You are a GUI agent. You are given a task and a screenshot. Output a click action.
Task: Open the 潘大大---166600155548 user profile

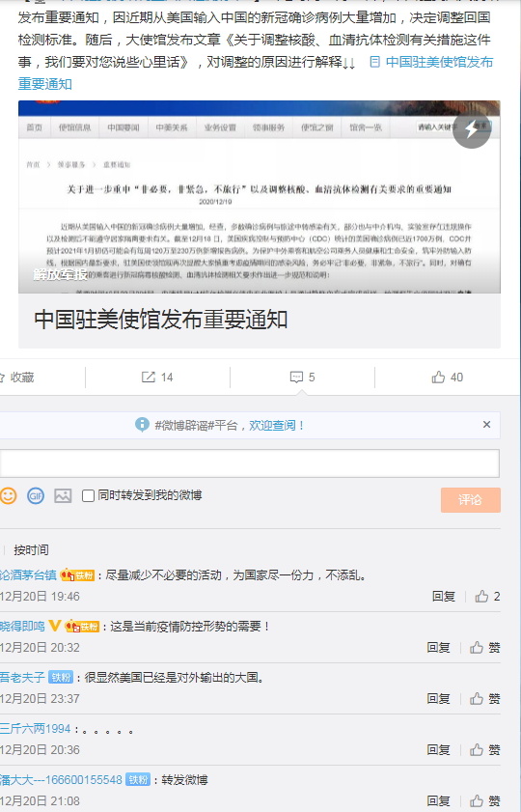tap(61, 780)
